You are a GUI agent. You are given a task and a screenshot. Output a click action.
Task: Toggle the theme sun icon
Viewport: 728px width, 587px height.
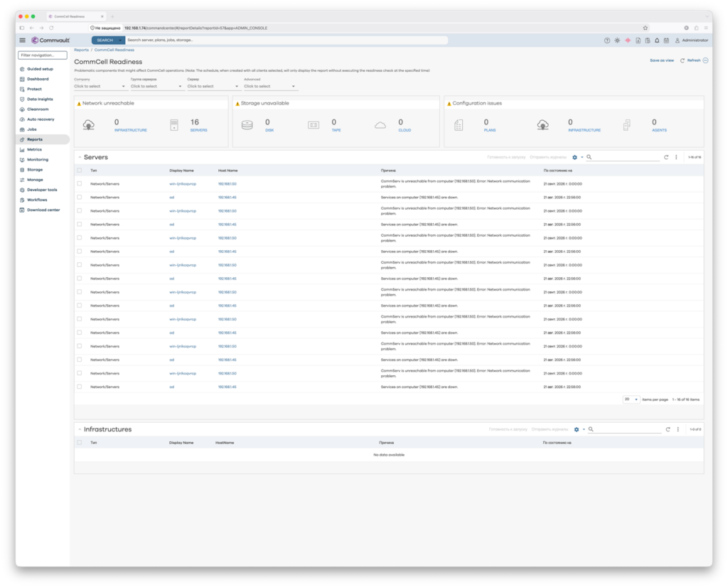617,41
